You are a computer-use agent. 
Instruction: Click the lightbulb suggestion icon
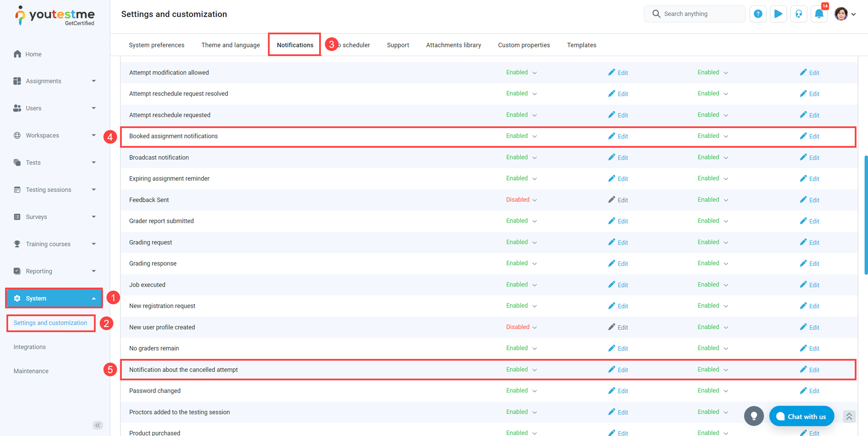[x=754, y=416]
